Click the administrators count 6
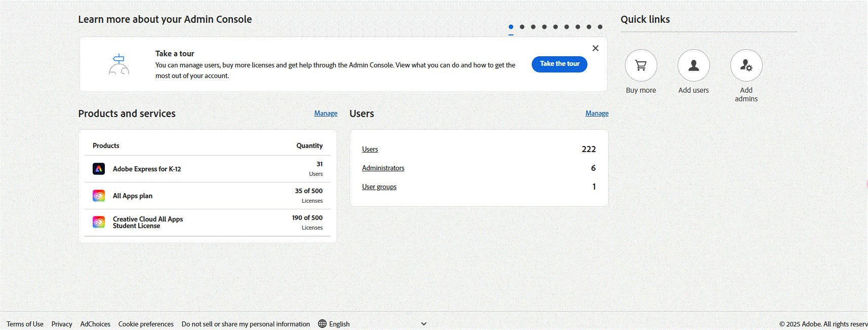 pyautogui.click(x=594, y=168)
